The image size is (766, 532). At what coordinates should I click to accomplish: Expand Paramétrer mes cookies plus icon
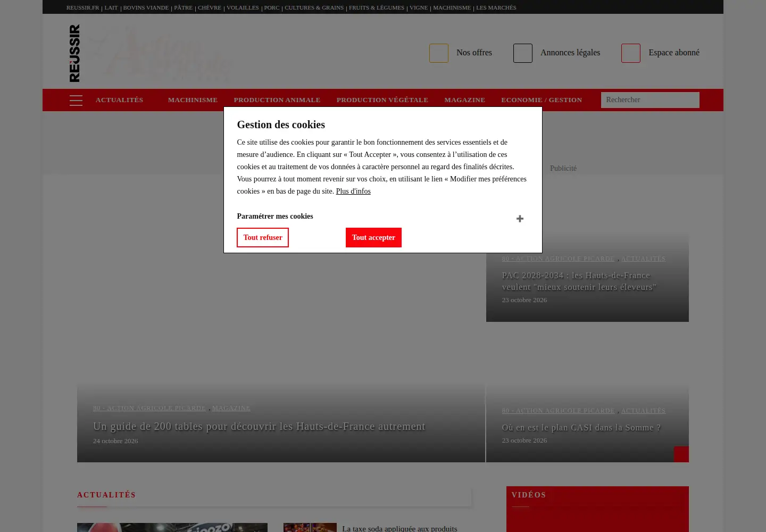pos(520,219)
